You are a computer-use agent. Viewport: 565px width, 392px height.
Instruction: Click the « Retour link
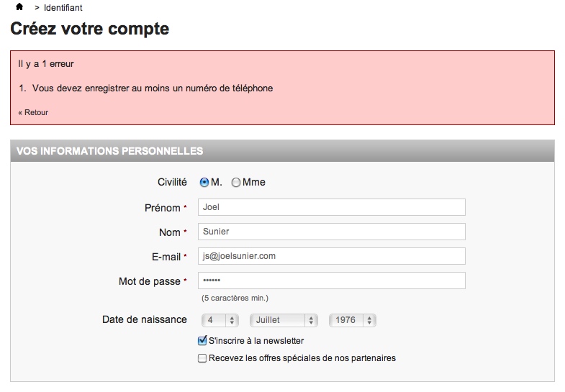coord(33,112)
